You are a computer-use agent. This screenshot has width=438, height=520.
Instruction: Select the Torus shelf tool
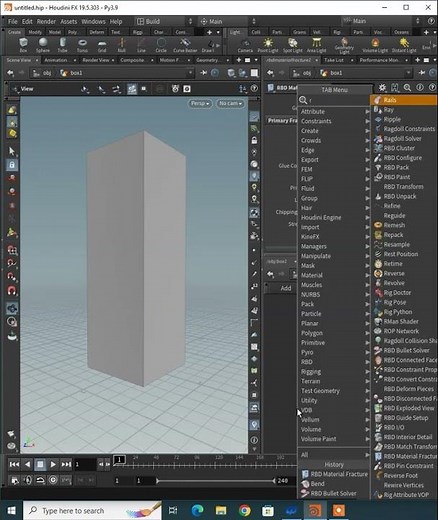82,45
